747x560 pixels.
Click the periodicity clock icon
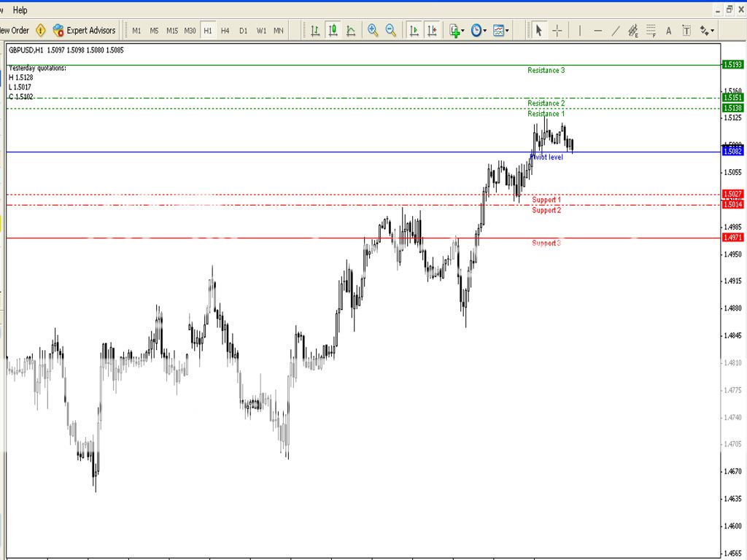[x=476, y=31]
